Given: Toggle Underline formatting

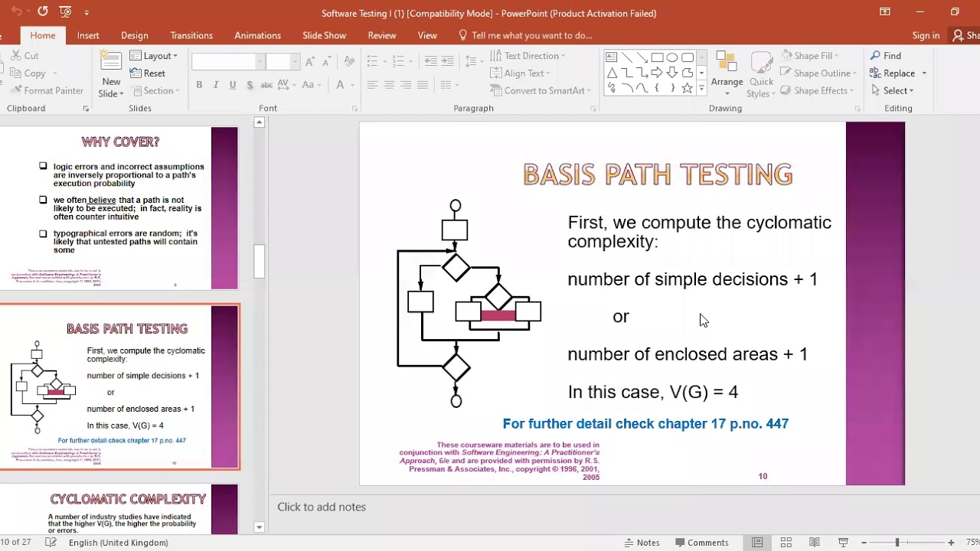Looking at the screenshot, I should point(233,85).
